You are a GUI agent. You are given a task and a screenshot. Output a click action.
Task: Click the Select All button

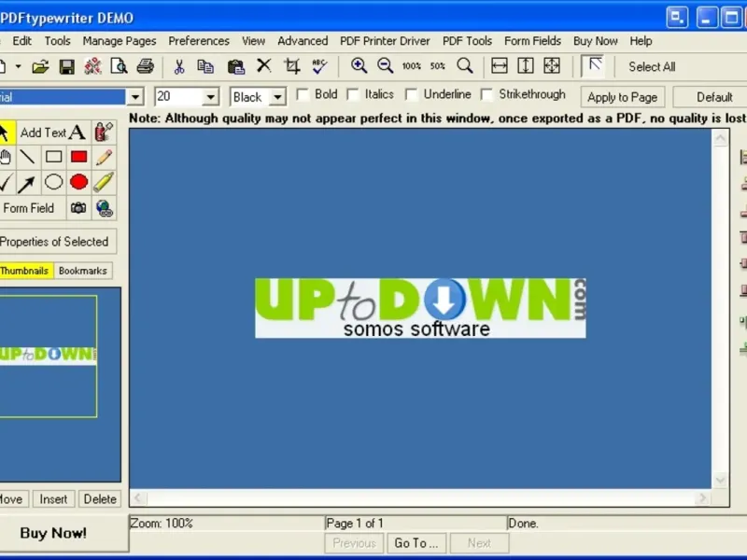[x=652, y=66]
